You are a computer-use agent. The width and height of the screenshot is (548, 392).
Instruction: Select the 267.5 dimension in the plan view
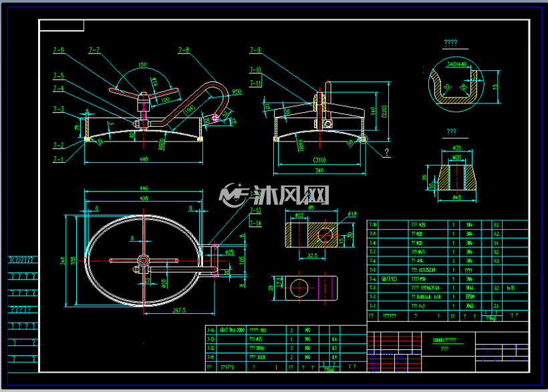tap(179, 311)
